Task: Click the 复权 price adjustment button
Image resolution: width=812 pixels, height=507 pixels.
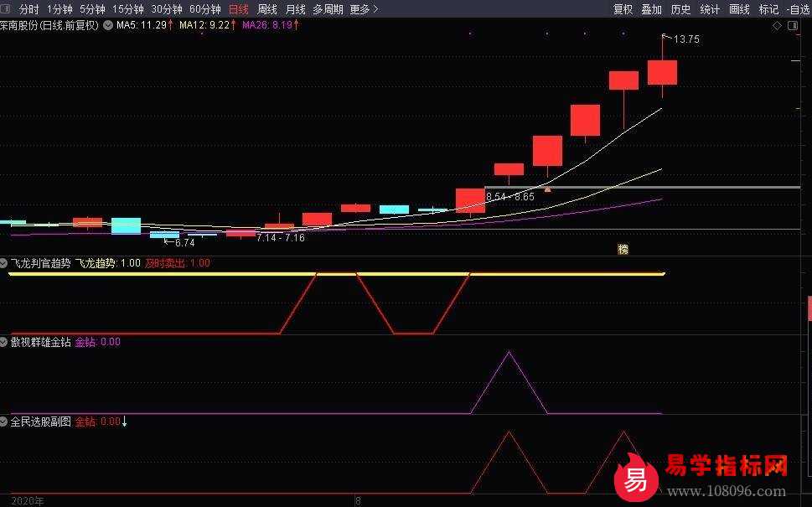Action: coord(623,9)
